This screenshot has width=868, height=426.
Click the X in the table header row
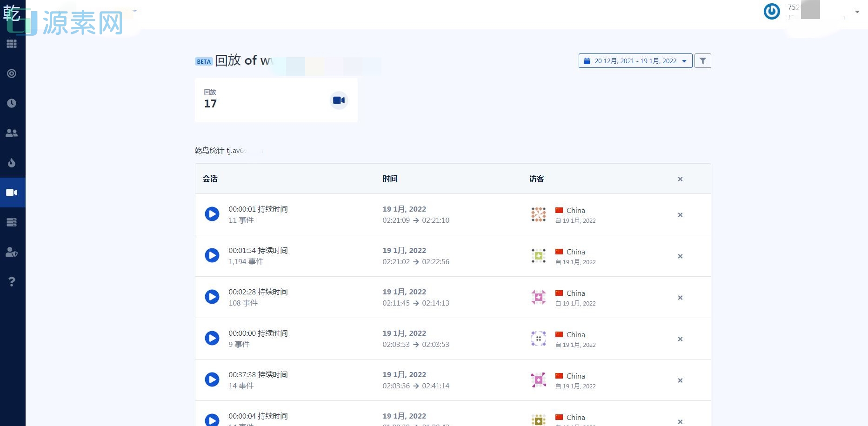[680, 179]
